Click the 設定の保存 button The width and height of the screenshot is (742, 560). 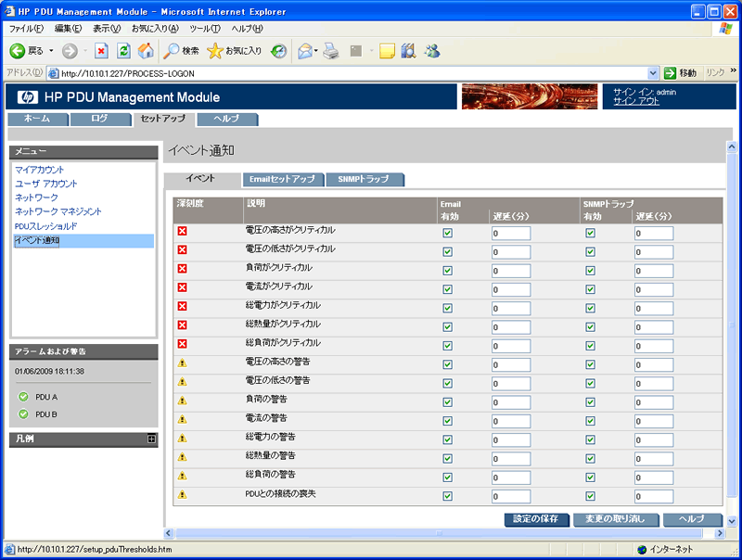(536, 519)
